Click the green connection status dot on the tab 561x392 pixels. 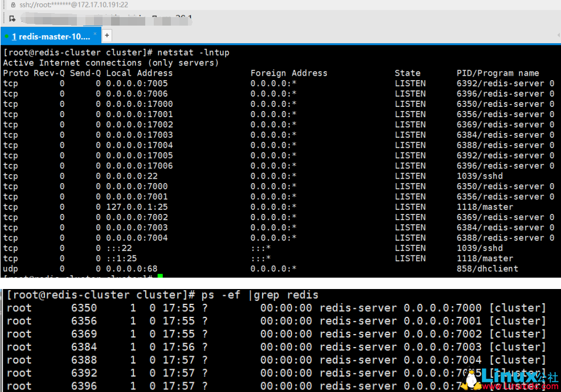(x=7, y=36)
